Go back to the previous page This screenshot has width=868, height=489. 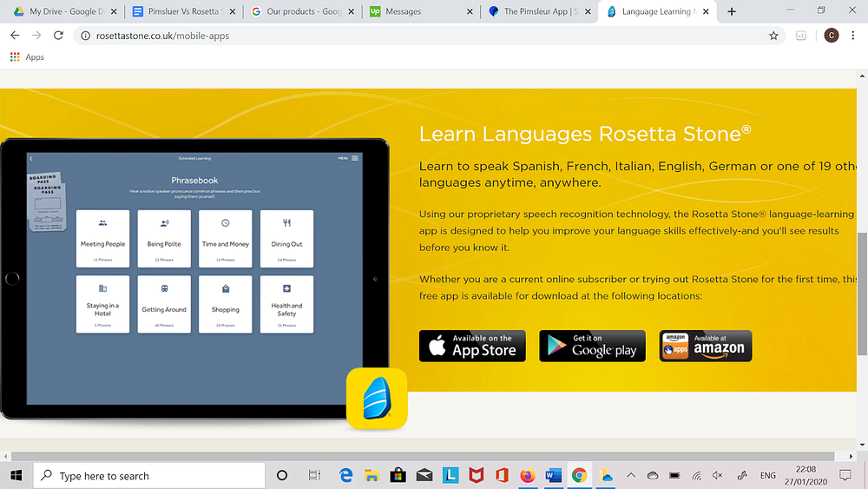pyautogui.click(x=15, y=36)
